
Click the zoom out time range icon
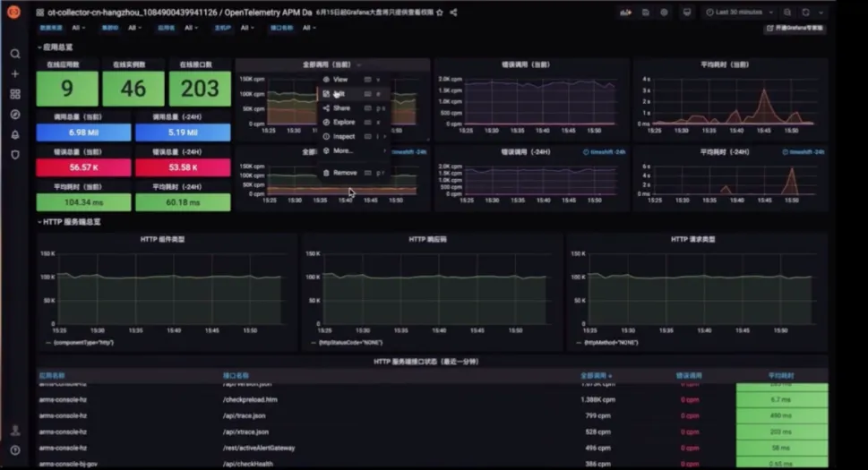[787, 13]
